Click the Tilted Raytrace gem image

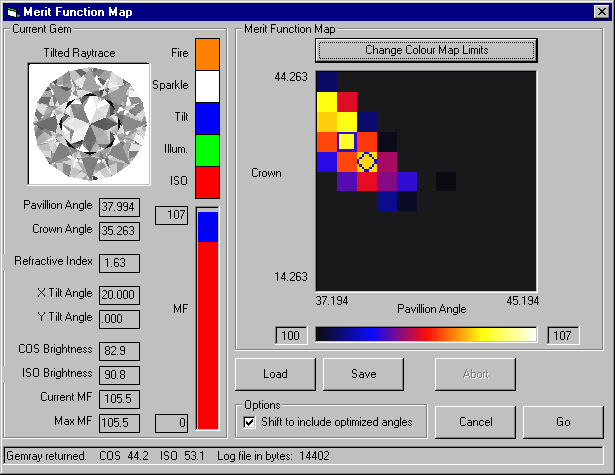coord(89,124)
